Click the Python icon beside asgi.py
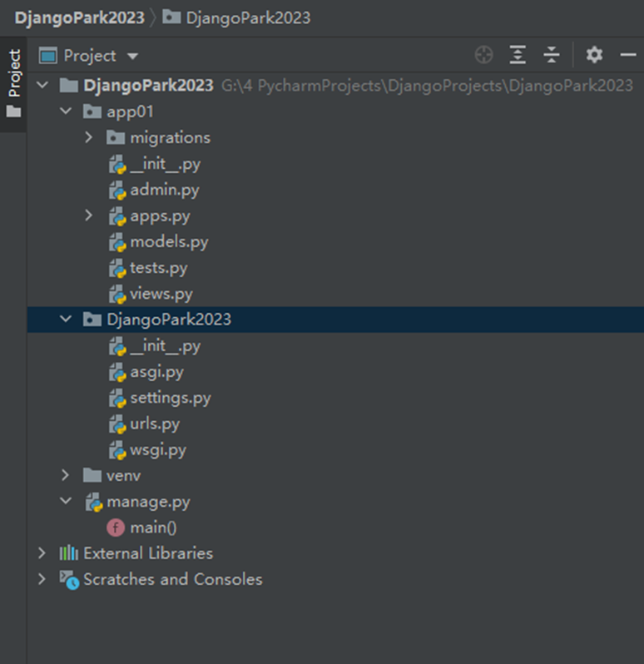 click(x=117, y=373)
